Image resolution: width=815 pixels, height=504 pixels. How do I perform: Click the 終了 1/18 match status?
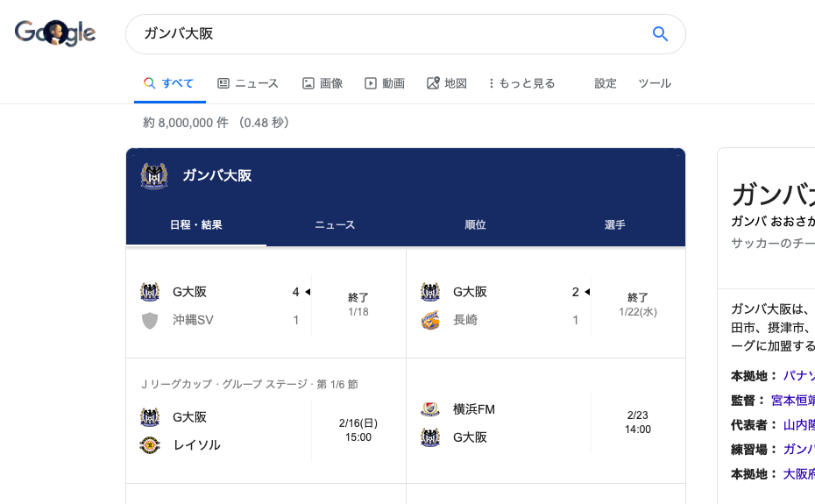pos(358,305)
